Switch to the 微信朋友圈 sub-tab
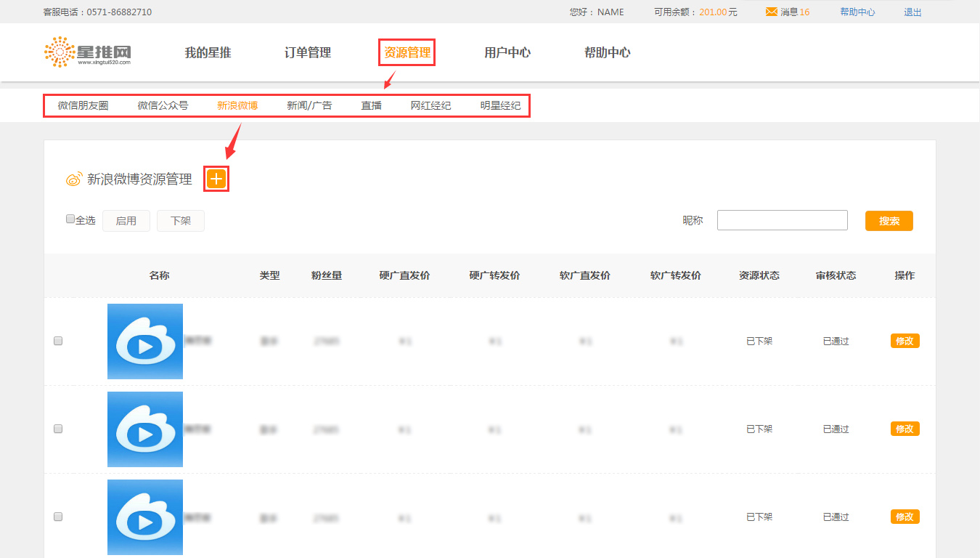 pos(83,105)
